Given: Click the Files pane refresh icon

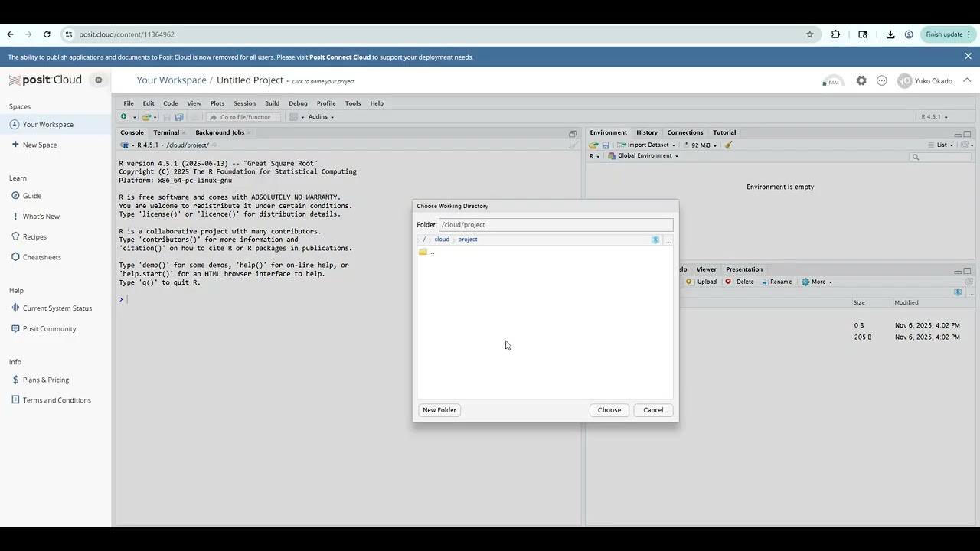Looking at the screenshot, I should 969,282.
